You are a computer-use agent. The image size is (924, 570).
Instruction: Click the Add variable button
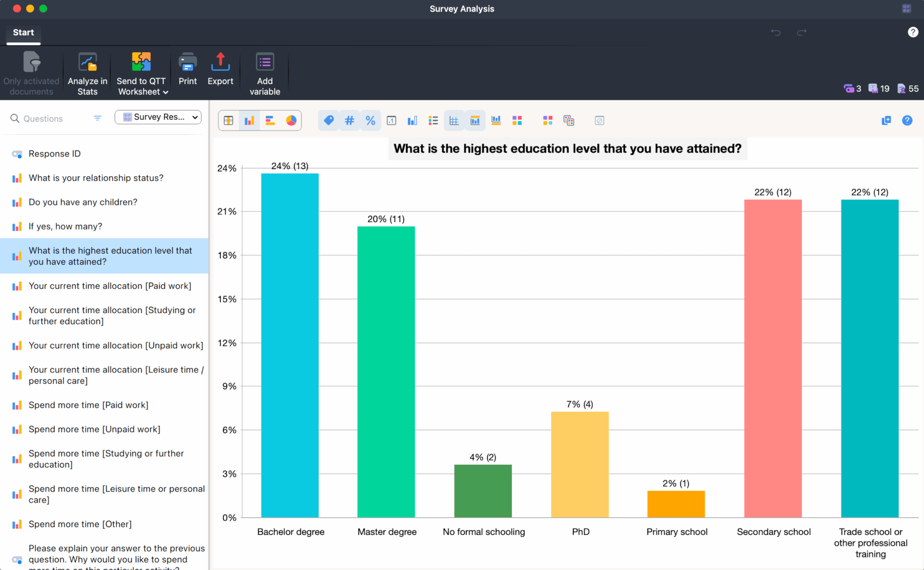coord(264,73)
